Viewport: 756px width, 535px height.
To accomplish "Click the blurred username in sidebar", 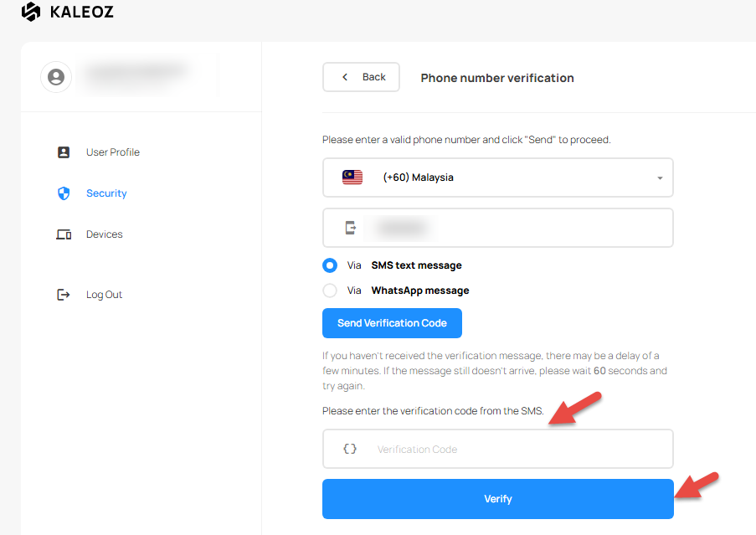I will [137, 72].
